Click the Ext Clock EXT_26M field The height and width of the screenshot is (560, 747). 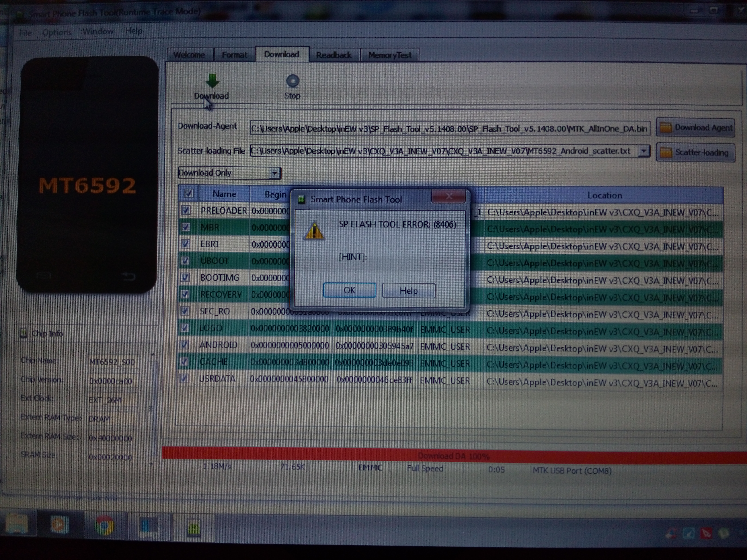pyautogui.click(x=112, y=400)
